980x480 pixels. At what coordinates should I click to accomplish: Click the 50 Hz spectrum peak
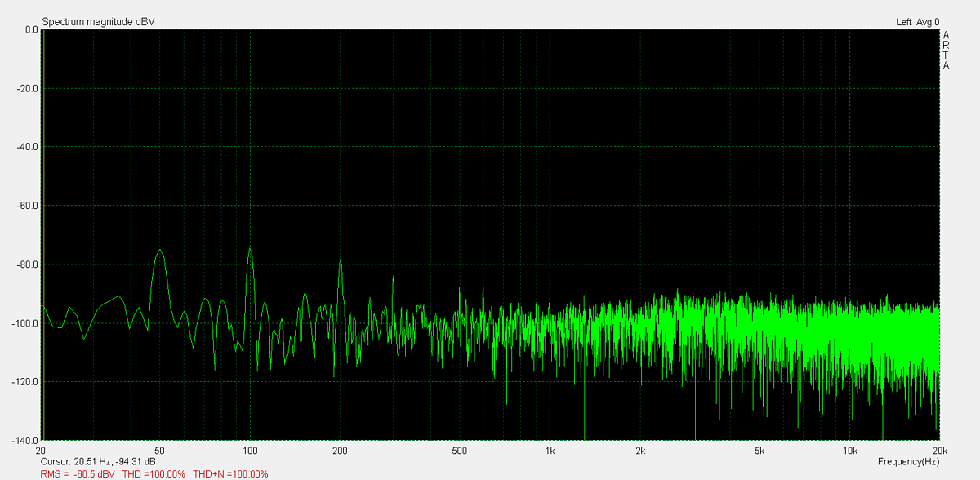160,251
